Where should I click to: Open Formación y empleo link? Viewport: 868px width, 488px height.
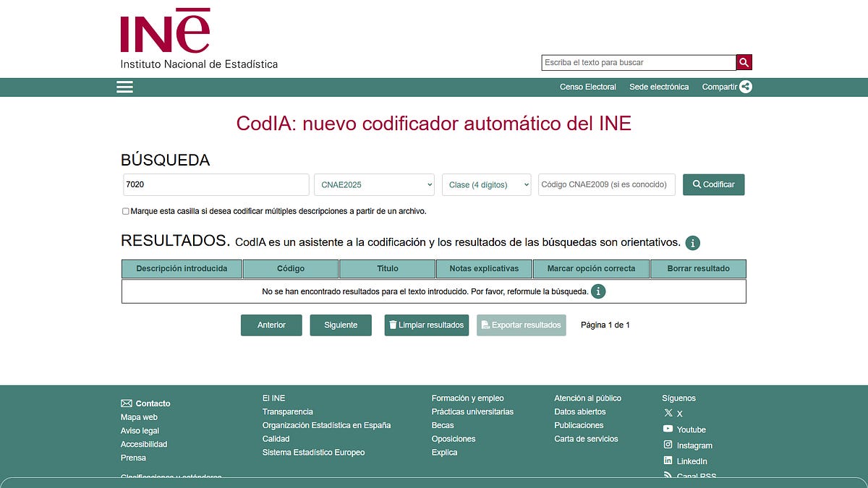point(467,398)
